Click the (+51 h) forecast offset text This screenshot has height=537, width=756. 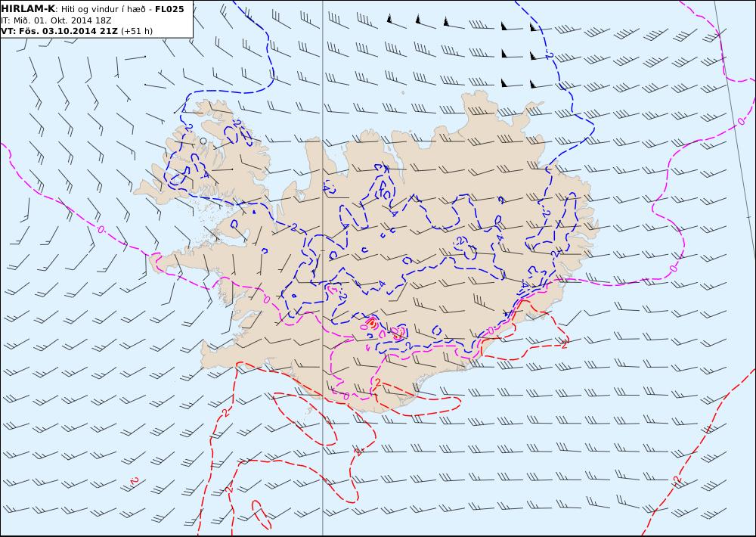[x=137, y=31]
